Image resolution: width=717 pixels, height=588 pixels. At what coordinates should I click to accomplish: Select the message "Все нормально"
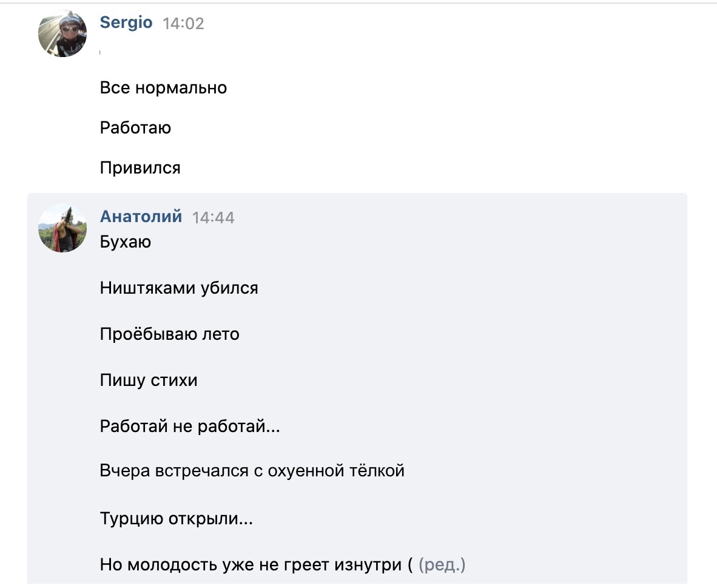tap(163, 88)
